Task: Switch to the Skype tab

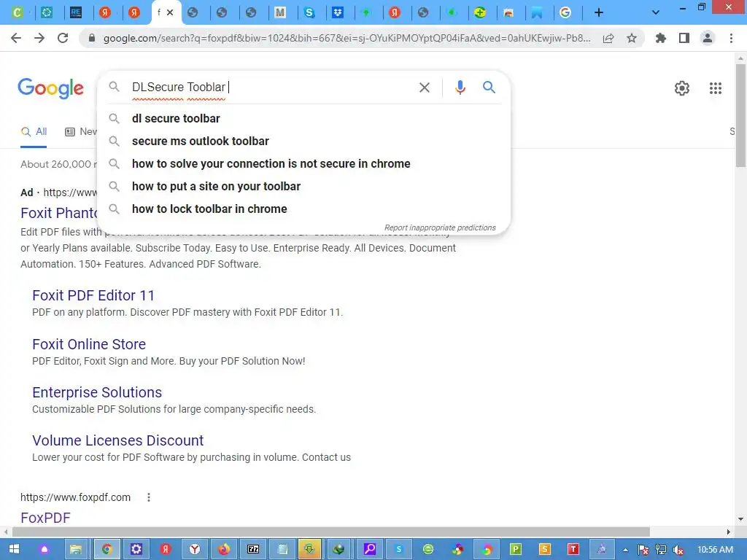Action: (x=309, y=13)
